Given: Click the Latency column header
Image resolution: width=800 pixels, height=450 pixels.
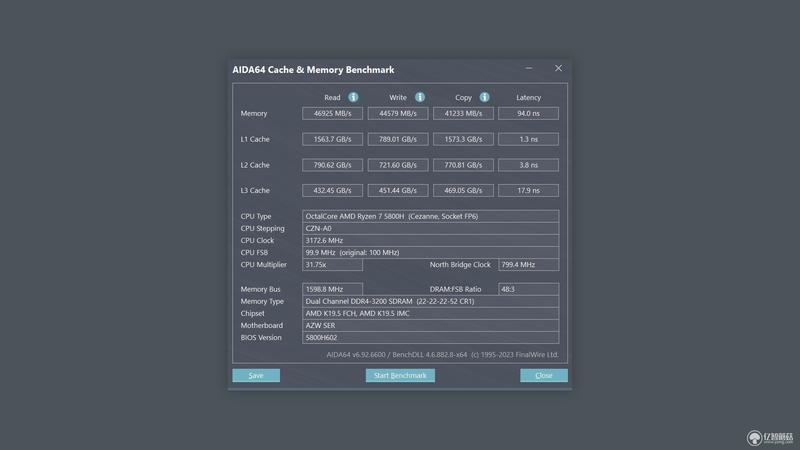Looking at the screenshot, I should coord(529,97).
